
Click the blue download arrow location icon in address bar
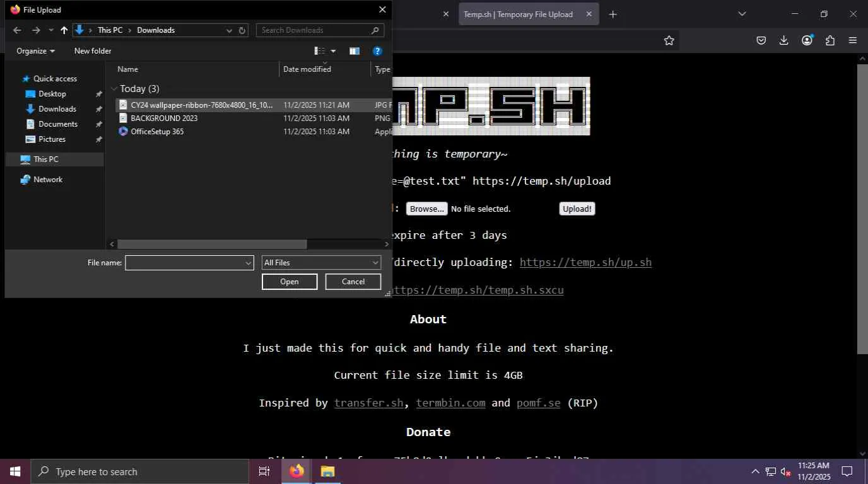pos(79,30)
